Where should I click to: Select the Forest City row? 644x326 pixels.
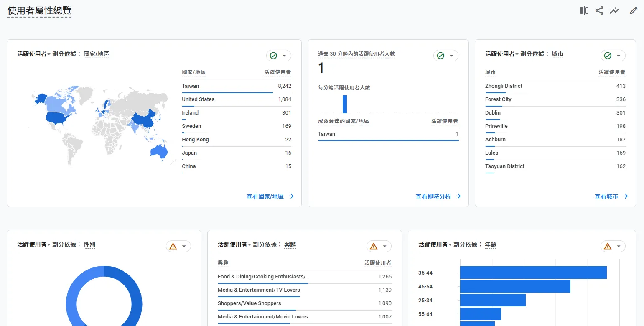point(555,99)
